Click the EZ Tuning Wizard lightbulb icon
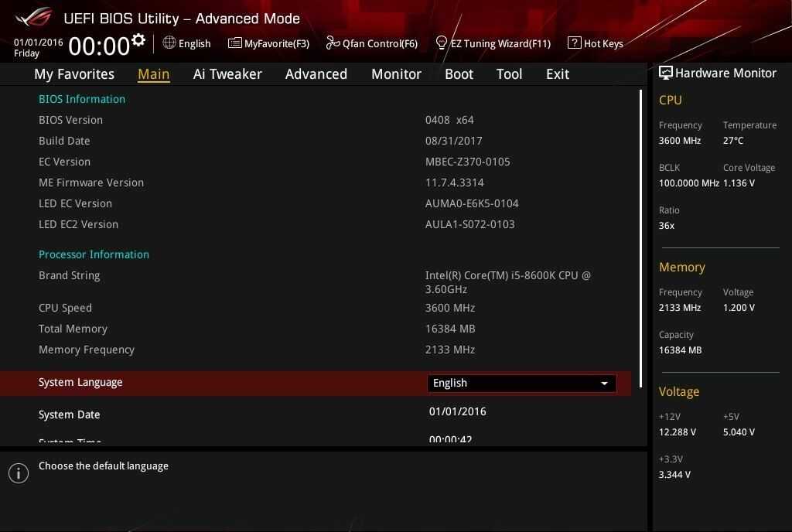Viewport: 792px width, 532px height. point(442,43)
